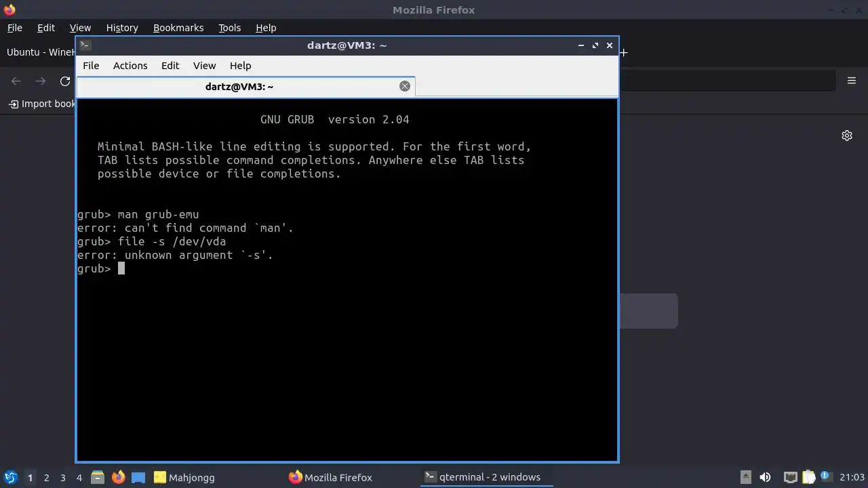Click "error: unknown argument `-s'." line
The image size is (868, 488).
pos(175,255)
